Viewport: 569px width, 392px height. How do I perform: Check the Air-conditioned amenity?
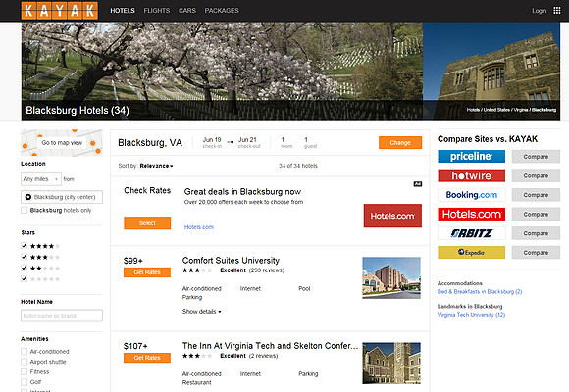click(24, 352)
